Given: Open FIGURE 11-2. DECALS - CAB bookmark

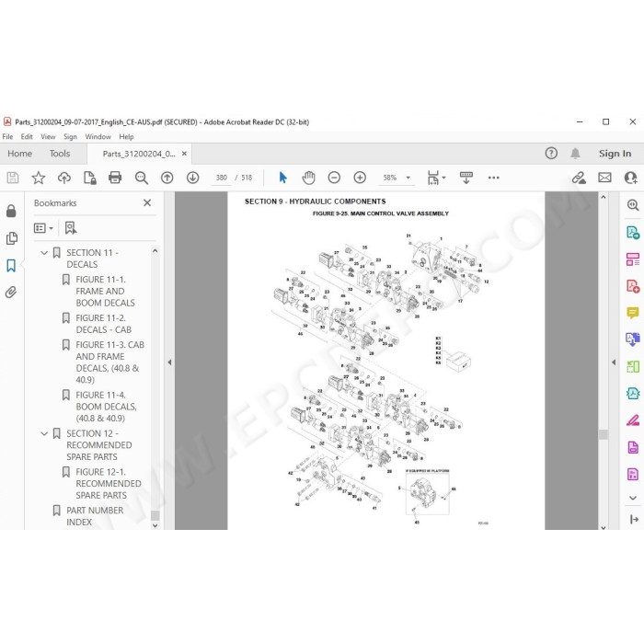Looking at the screenshot, I should [103, 324].
